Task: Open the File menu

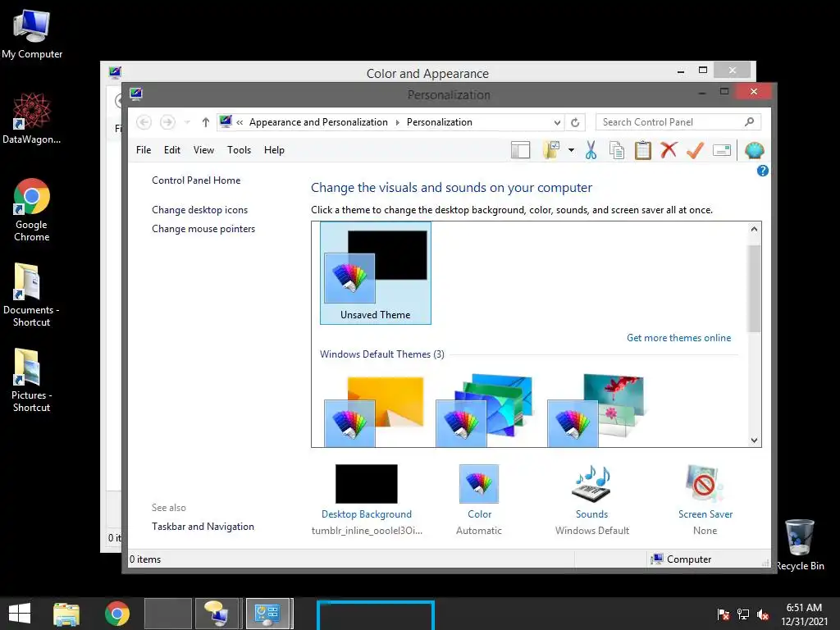Action: point(144,150)
